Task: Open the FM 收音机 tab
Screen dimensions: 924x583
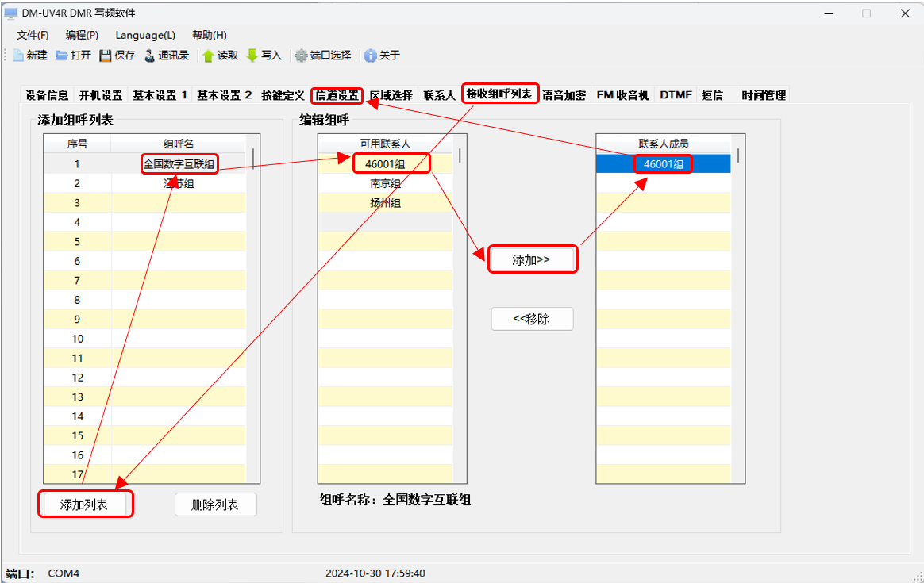Action: coord(622,95)
